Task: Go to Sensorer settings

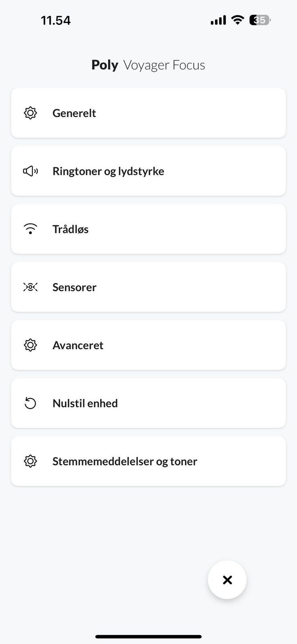Action: tap(148, 287)
